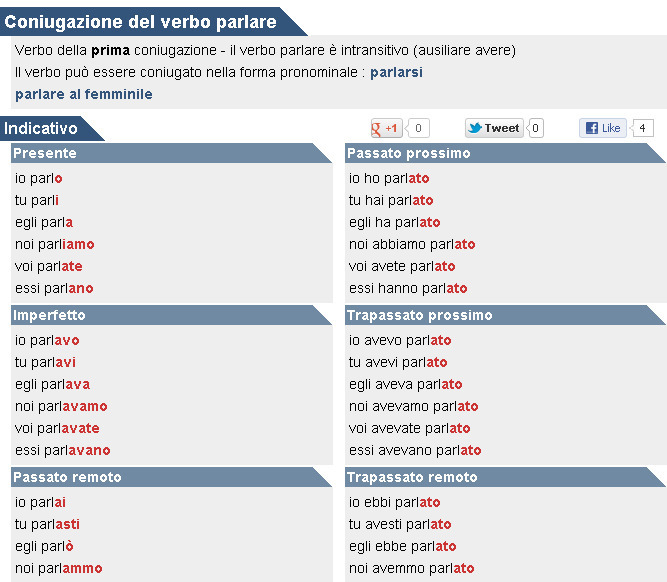Click the Google +1 button

(386, 128)
